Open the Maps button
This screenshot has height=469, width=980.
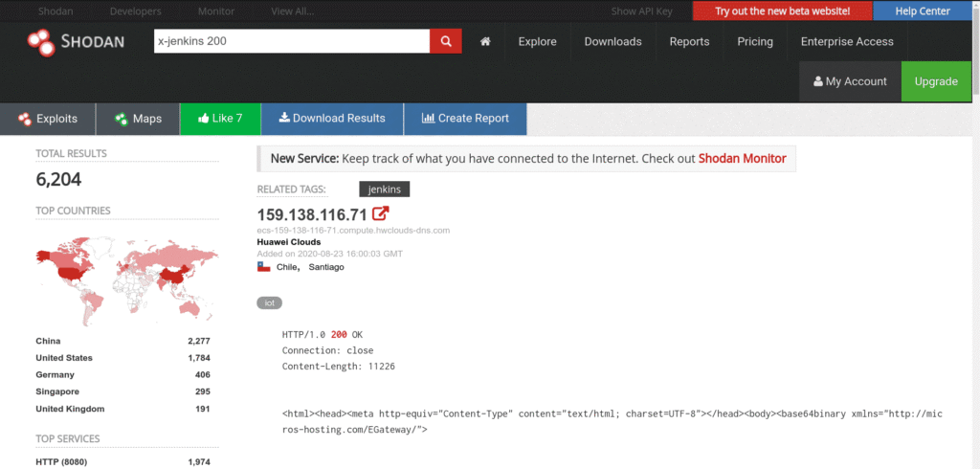tap(138, 119)
